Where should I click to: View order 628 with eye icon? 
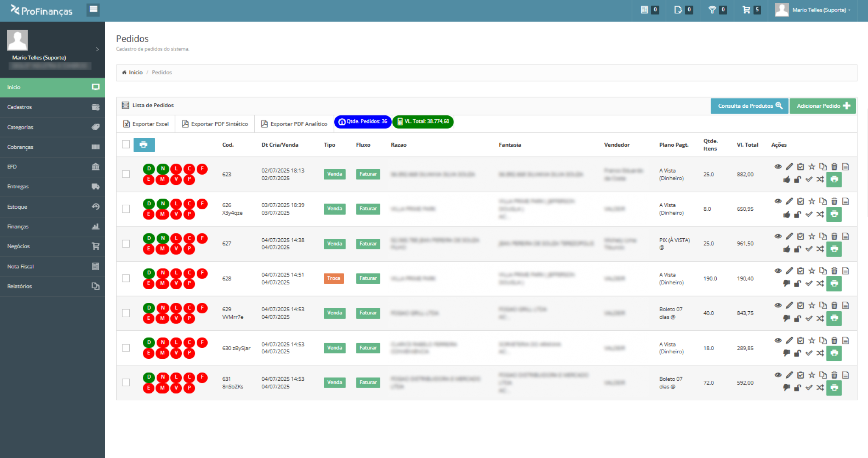(778, 271)
